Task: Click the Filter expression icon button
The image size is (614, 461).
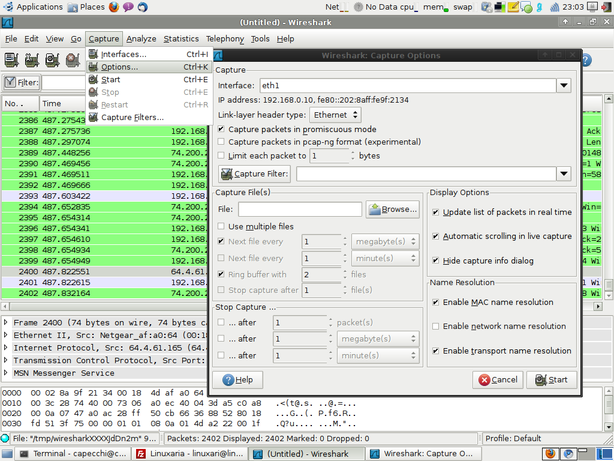Action: [22, 82]
